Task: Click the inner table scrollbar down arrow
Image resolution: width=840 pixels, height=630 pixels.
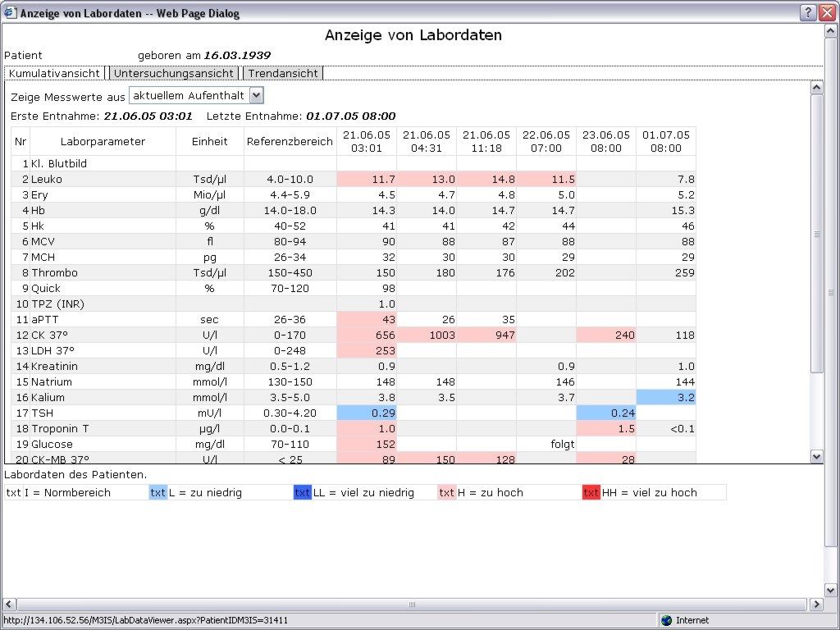Action: point(816,457)
